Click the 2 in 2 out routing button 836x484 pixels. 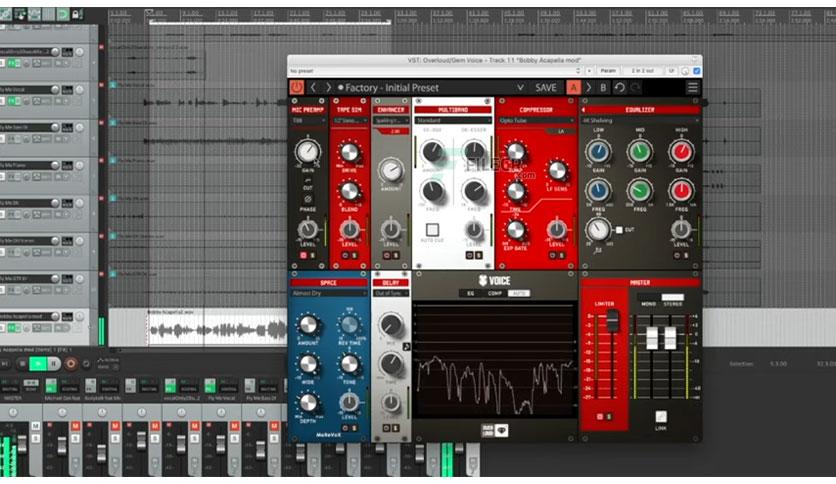point(642,71)
